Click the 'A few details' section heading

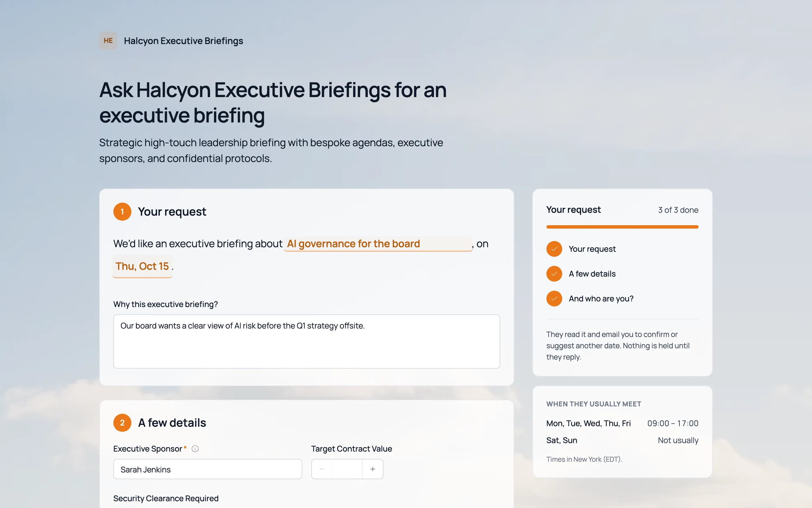[172, 423]
